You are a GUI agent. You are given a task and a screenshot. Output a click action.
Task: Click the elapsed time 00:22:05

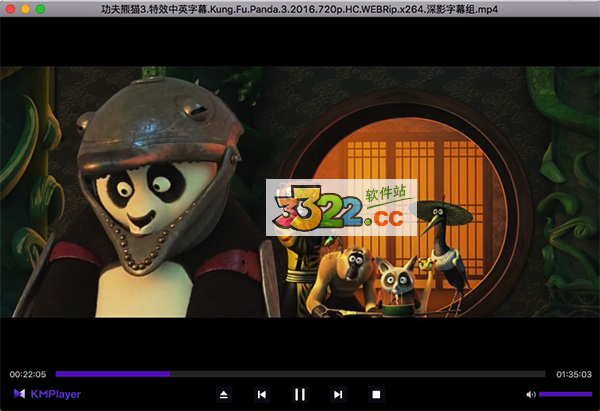(x=28, y=374)
